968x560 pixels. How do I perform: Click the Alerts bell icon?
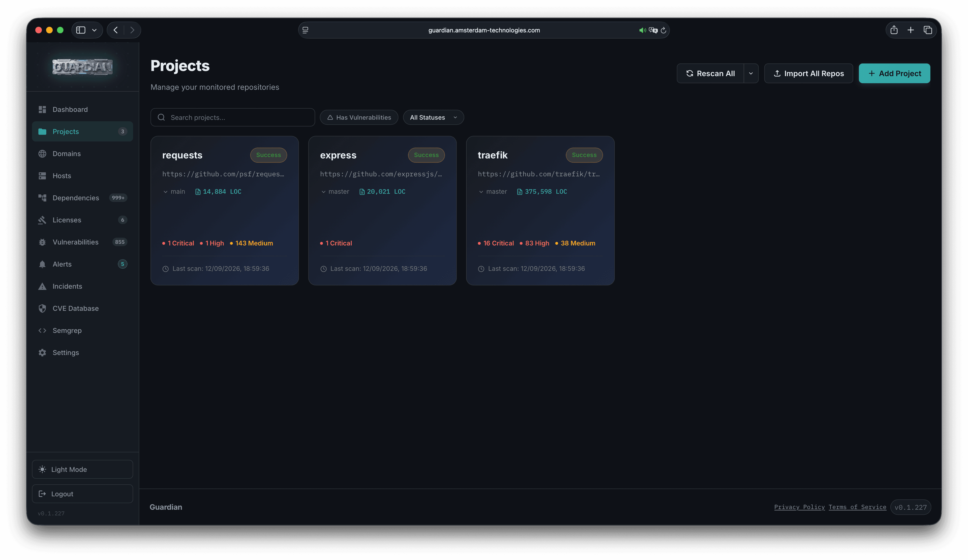pyautogui.click(x=42, y=264)
